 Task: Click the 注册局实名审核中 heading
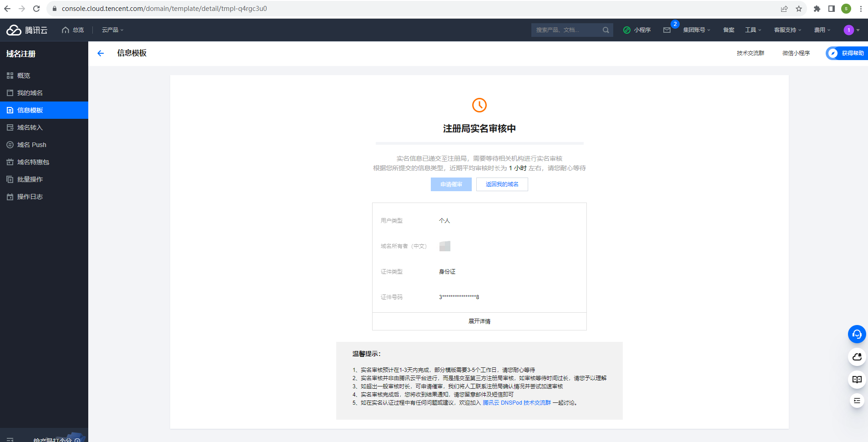pyautogui.click(x=479, y=129)
